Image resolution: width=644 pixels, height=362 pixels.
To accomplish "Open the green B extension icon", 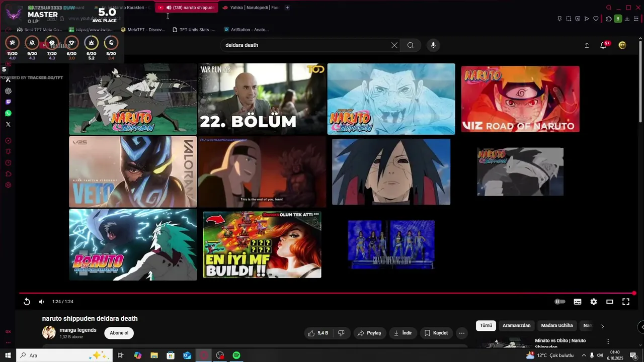I will coord(618,19).
